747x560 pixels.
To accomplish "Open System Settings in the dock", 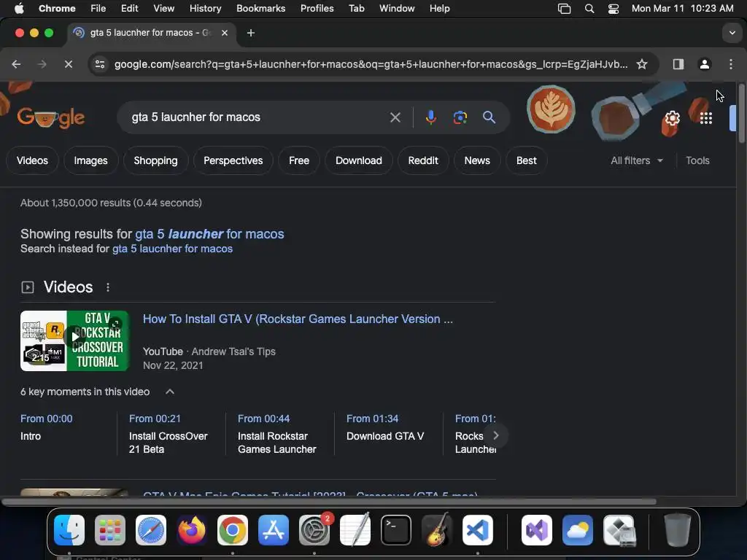I will (314, 530).
